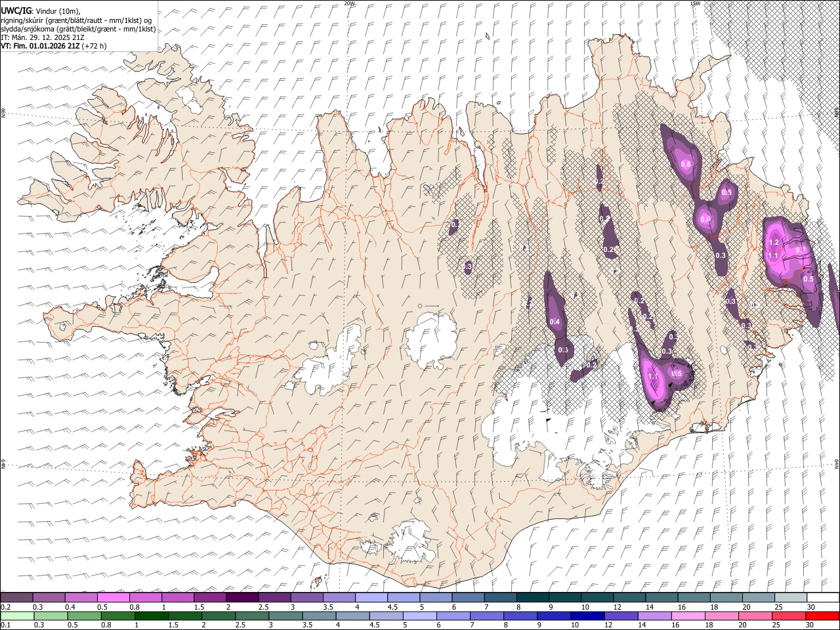The image size is (840, 630).
Task: Click the "20W" longitude label
Action: (x=348, y=3)
